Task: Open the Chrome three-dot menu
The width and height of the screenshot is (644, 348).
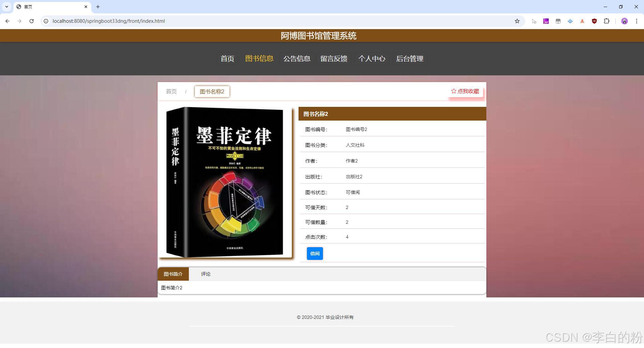Action: (636, 21)
